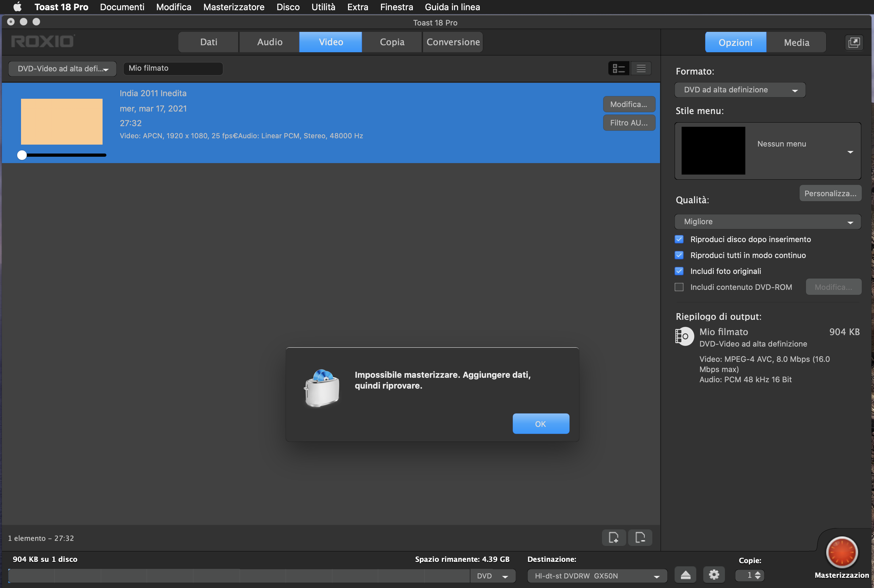Click the 904 KB su 1 disco text
Viewport: 874px width, 588px height.
[45, 559]
